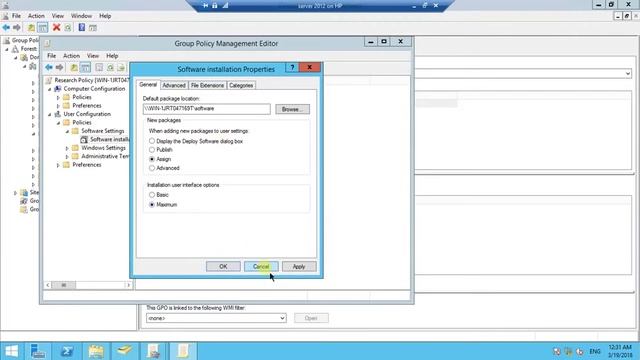Click the blue Help icon in the outer toolbar
640x360 pixels.
(x=82, y=28)
